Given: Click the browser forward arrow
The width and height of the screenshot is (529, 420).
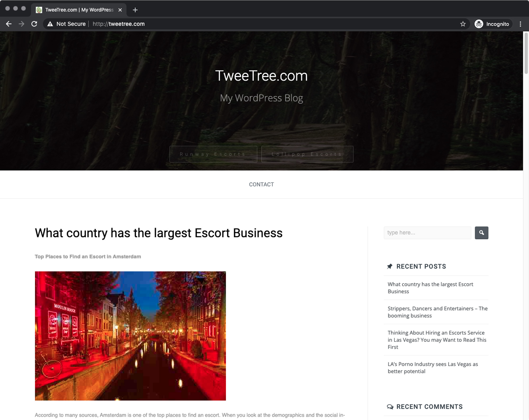Looking at the screenshot, I should click(21, 24).
